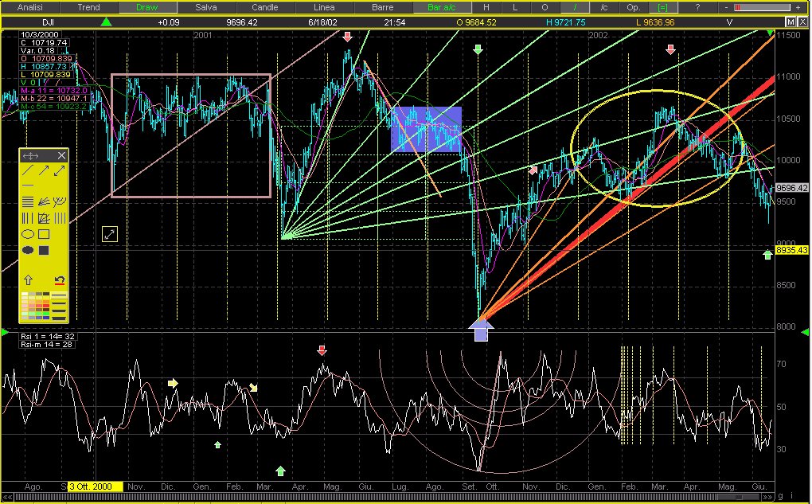812x504 pixels.
Task: Select the double-headed arrow tool
Action: (x=59, y=170)
